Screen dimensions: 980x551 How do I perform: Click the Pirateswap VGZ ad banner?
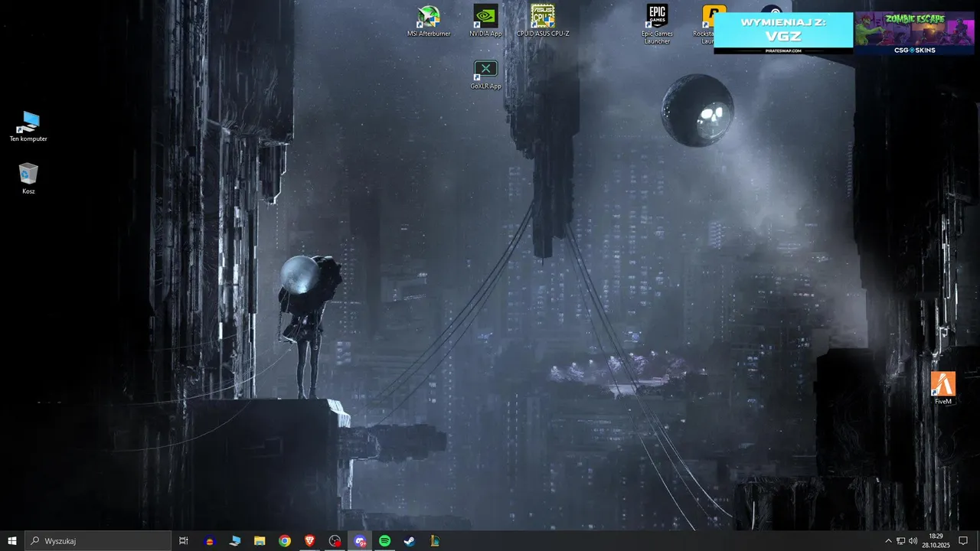[783, 33]
